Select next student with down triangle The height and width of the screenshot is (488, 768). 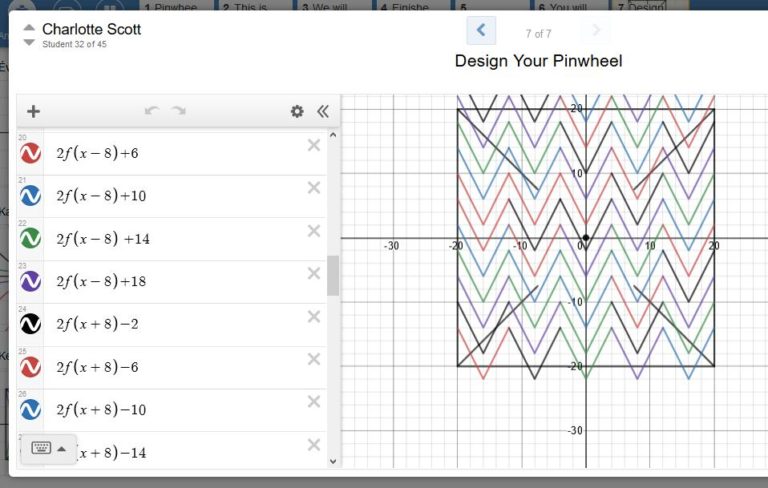(x=29, y=43)
